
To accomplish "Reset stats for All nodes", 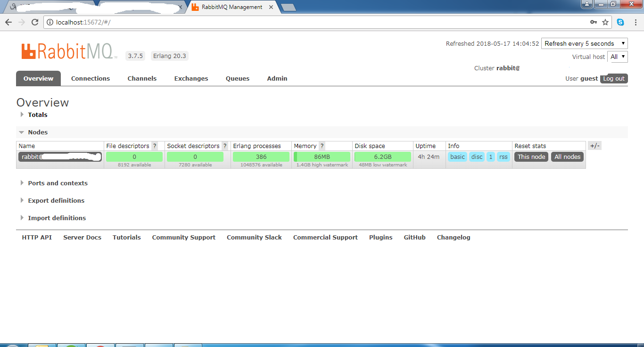I will click(568, 157).
